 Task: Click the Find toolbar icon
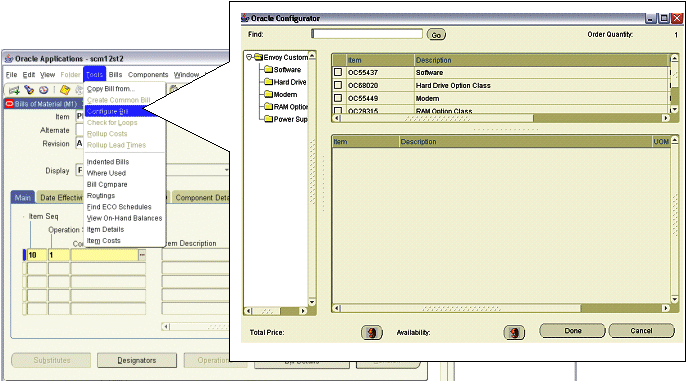click(x=29, y=90)
